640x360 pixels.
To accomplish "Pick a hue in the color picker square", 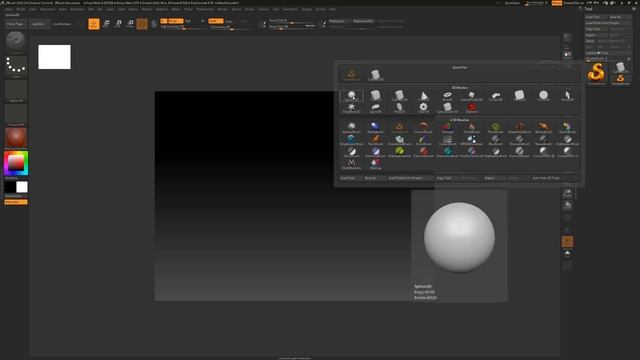I will (16, 163).
